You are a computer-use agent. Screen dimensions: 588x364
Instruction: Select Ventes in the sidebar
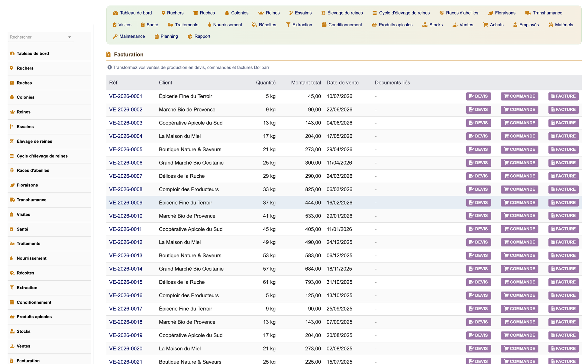coord(24,346)
